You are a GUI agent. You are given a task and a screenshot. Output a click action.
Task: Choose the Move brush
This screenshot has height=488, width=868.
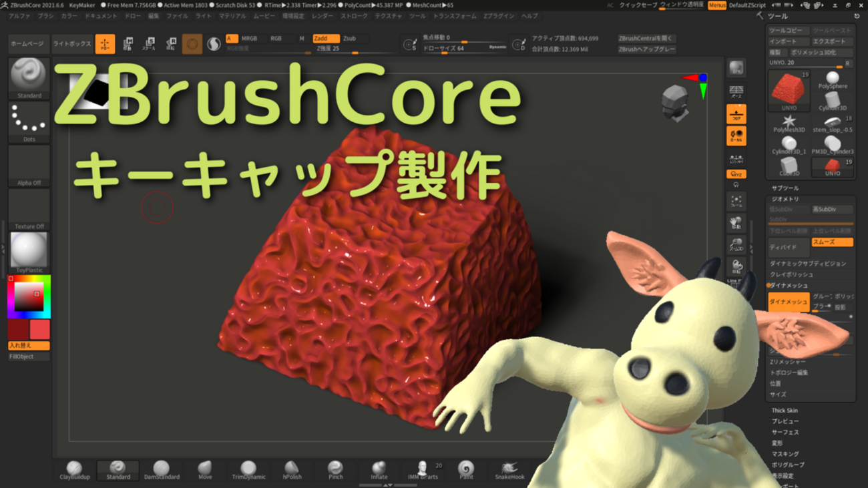(x=205, y=471)
